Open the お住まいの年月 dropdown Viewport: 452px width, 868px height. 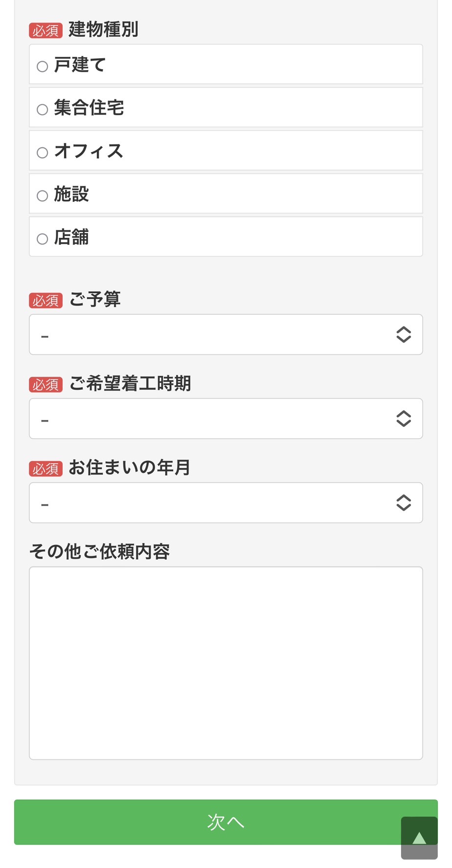pyautogui.click(x=226, y=503)
